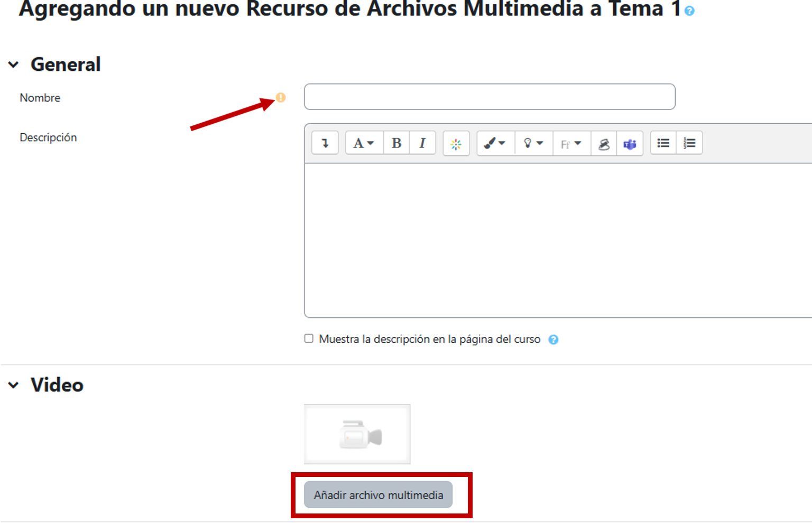
Task: Click the Microsoft Teams icon in toolbar
Action: [630, 144]
